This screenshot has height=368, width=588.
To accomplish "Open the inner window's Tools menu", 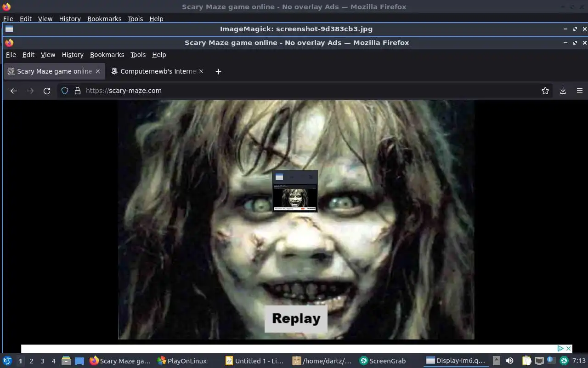I will pyautogui.click(x=138, y=55).
